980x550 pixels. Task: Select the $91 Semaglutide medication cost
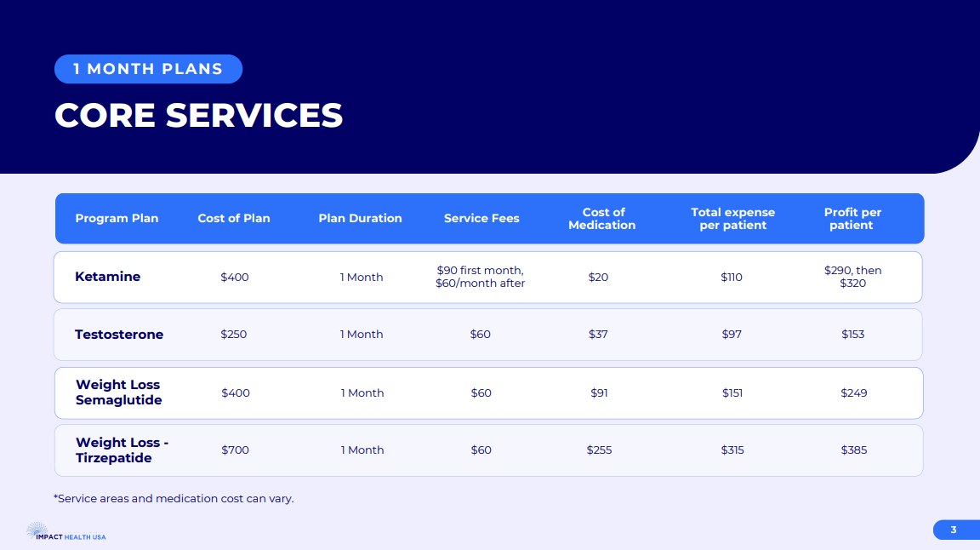coord(599,392)
